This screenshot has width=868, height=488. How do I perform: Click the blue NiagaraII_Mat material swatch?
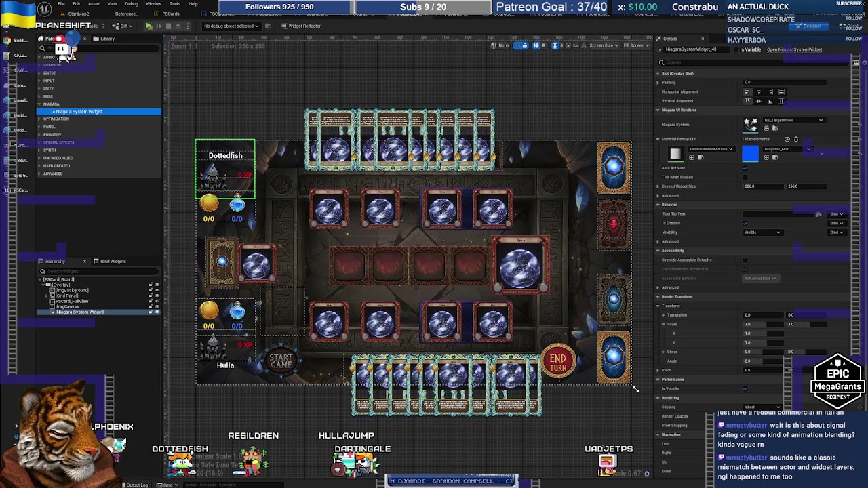(750, 153)
